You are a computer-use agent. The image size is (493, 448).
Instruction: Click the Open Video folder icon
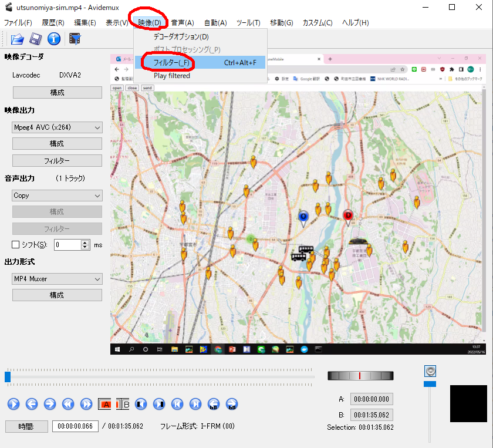(17, 39)
